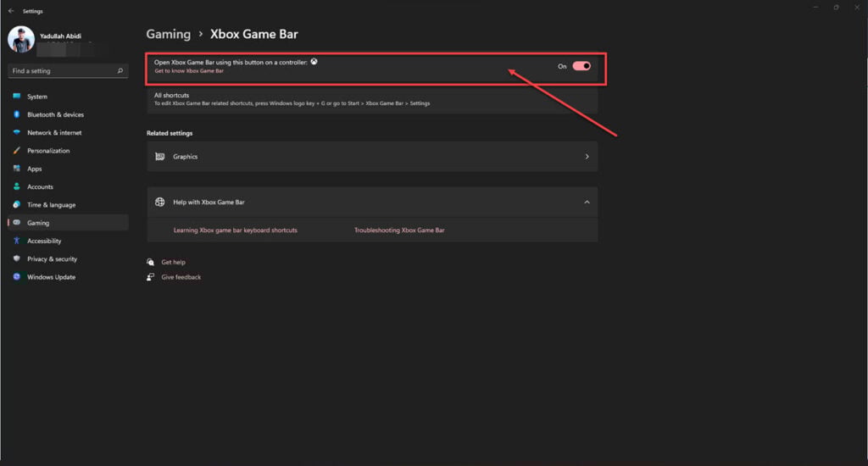Click the Bluetooth & devices icon
Image resolution: width=868 pixels, height=466 pixels.
coord(17,114)
